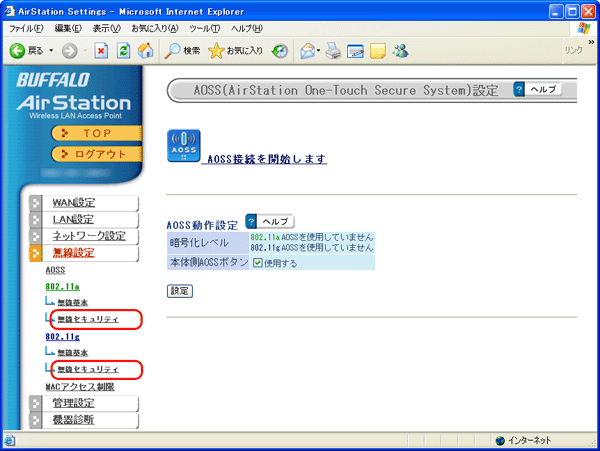Click the yellow Discuss note toolbar icon
Image resolution: width=600 pixels, height=451 pixels.
click(x=378, y=51)
